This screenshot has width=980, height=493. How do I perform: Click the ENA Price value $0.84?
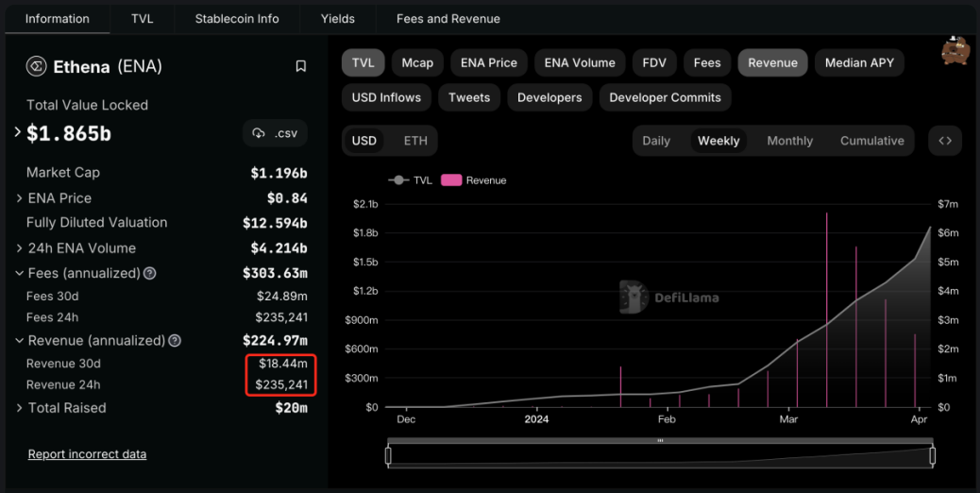287,198
